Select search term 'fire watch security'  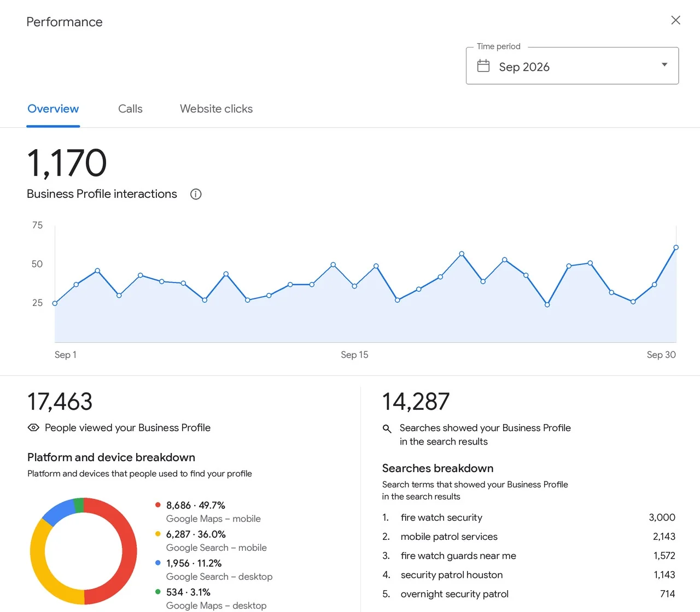click(441, 517)
